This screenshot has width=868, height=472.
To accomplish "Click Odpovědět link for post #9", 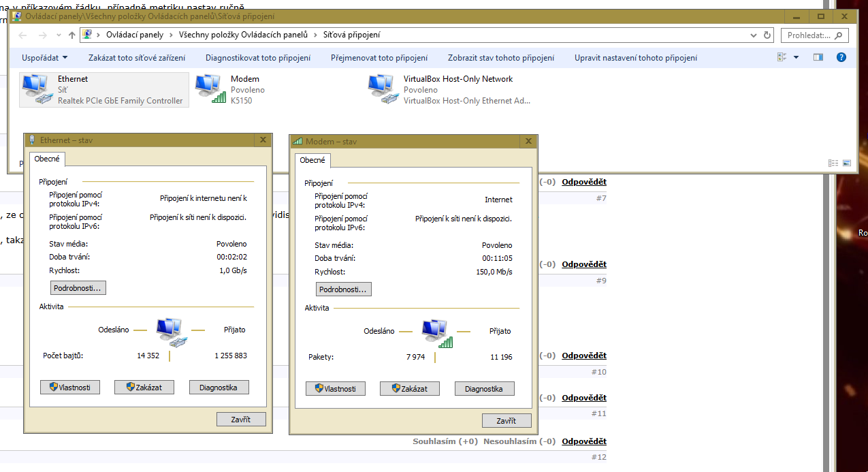I will [x=584, y=264].
